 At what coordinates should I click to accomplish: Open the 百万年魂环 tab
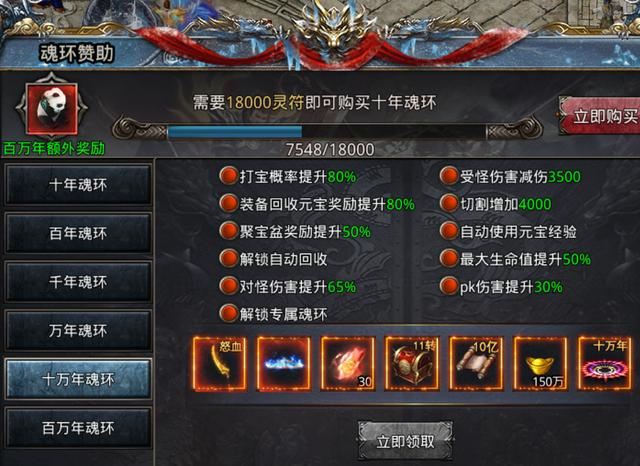[78, 428]
